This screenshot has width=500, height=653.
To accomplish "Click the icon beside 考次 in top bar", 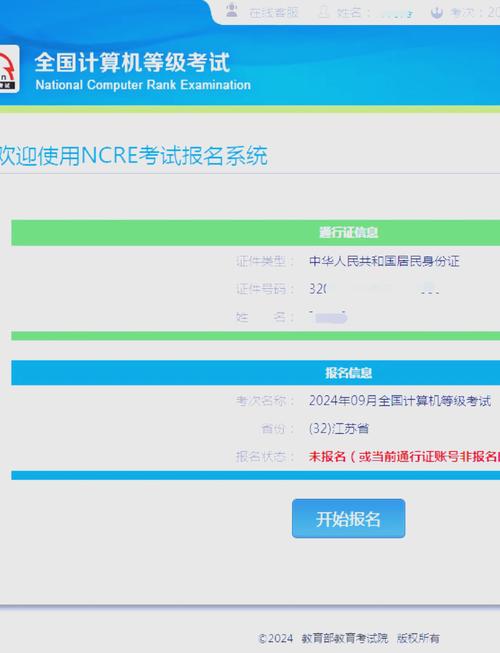I will coord(437,12).
